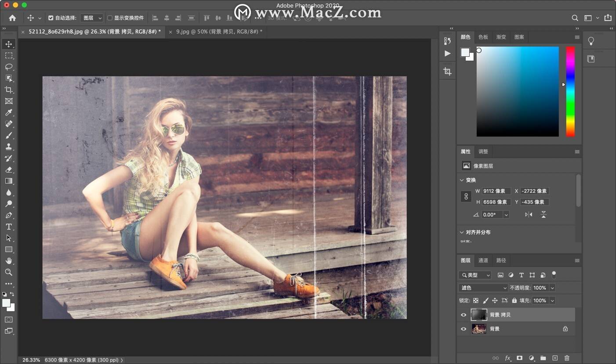Screen dimensions: 616x364
Task: Switch to the 渐变 tab
Action: (x=501, y=37)
